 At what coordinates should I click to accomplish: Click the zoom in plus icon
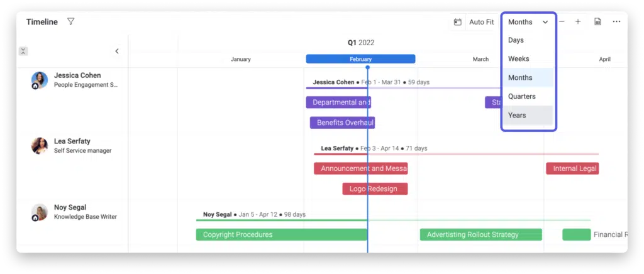[578, 22]
